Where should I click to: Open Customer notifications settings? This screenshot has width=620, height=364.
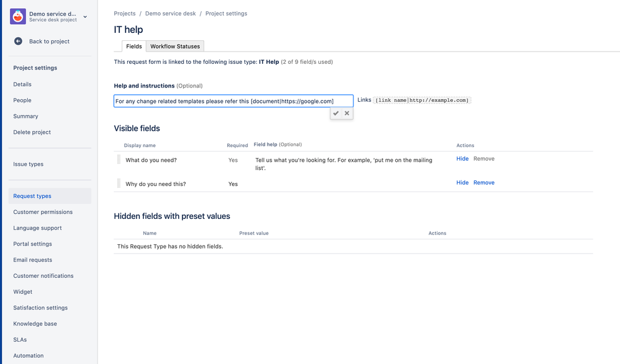point(43,276)
